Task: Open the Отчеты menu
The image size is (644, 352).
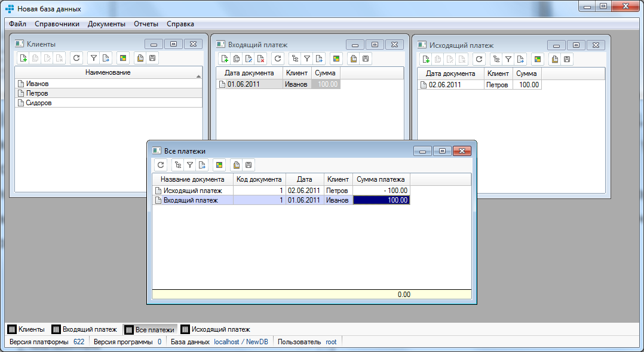Action: [146, 24]
